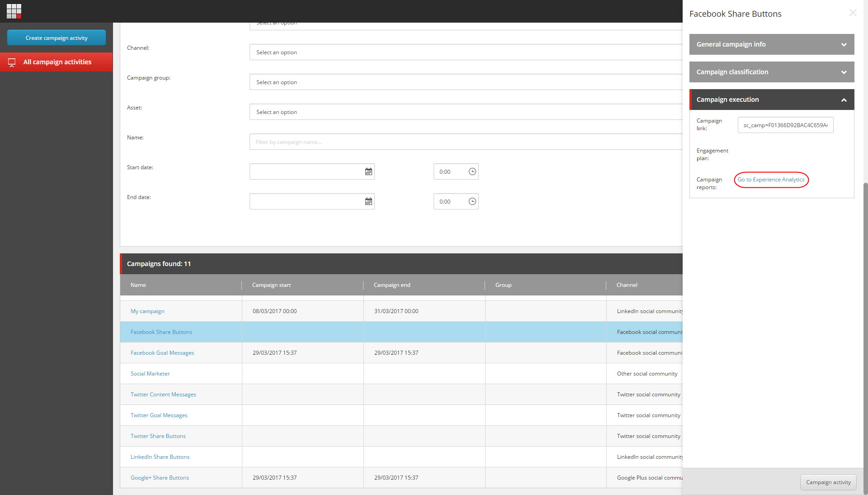The image size is (868, 495).
Task: Select All campaign activities menu item
Action: point(57,62)
